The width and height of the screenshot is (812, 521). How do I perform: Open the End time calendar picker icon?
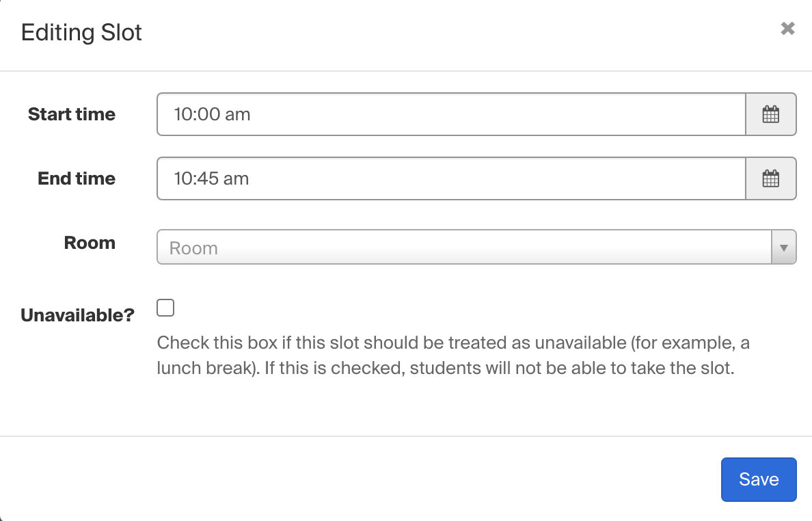[770, 178]
